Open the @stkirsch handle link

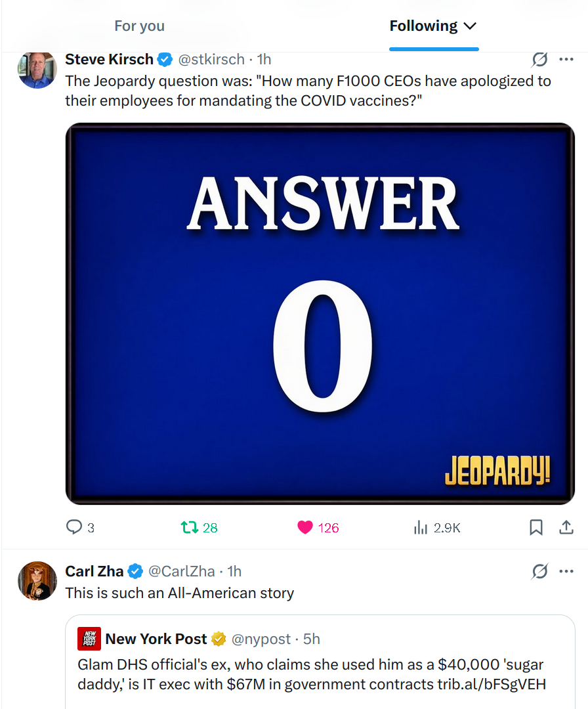211,59
